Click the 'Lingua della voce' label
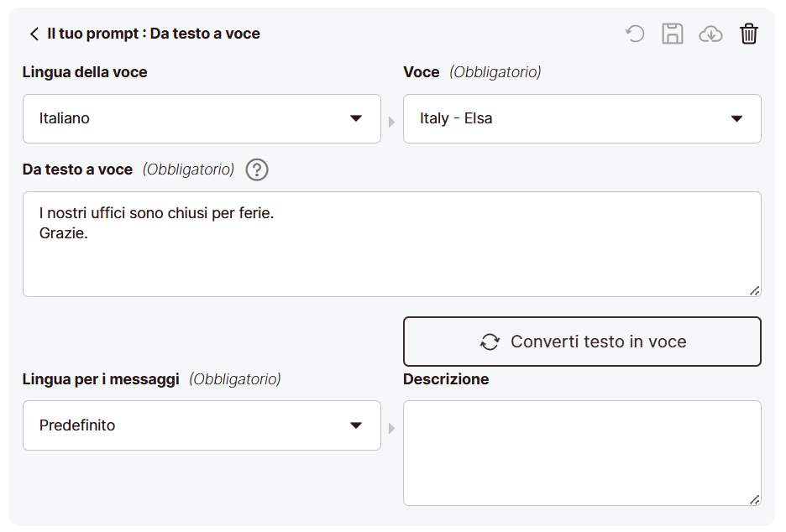 pos(85,72)
